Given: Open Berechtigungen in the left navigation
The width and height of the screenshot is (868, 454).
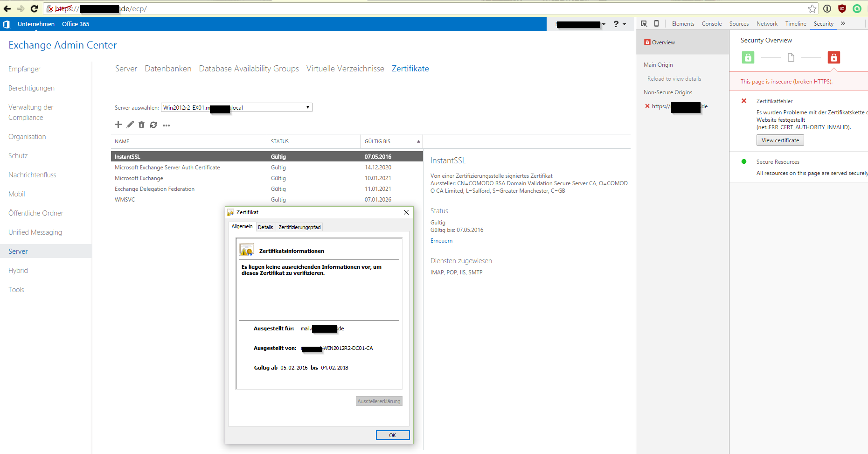Looking at the screenshot, I should click(x=31, y=88).
